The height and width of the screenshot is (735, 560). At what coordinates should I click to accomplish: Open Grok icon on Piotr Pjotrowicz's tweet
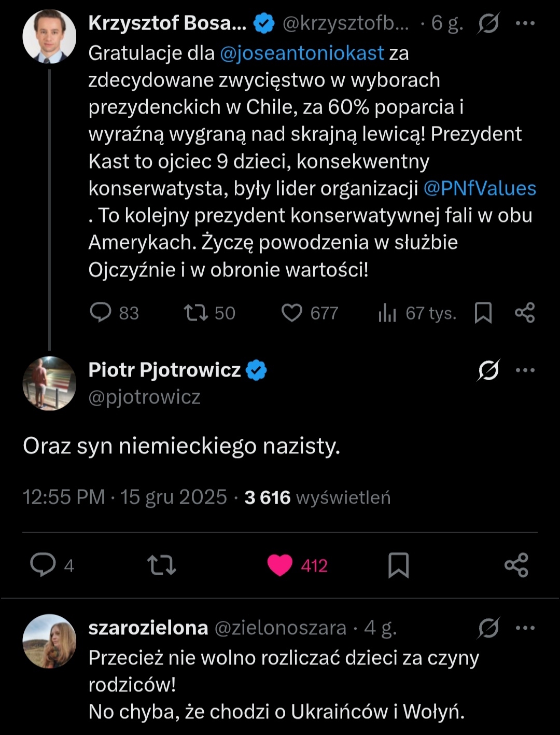click(488, 370)
